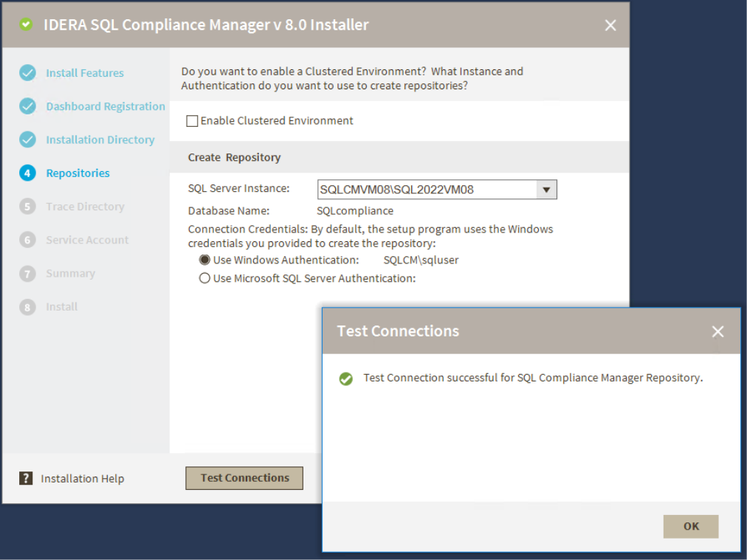This screenshot has width=747, height=560.
Task: Open the Install Features step
Action: [85, 73]
